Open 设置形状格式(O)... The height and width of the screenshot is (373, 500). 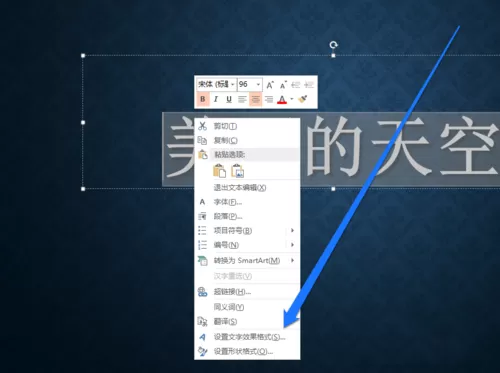pos(247,351)
